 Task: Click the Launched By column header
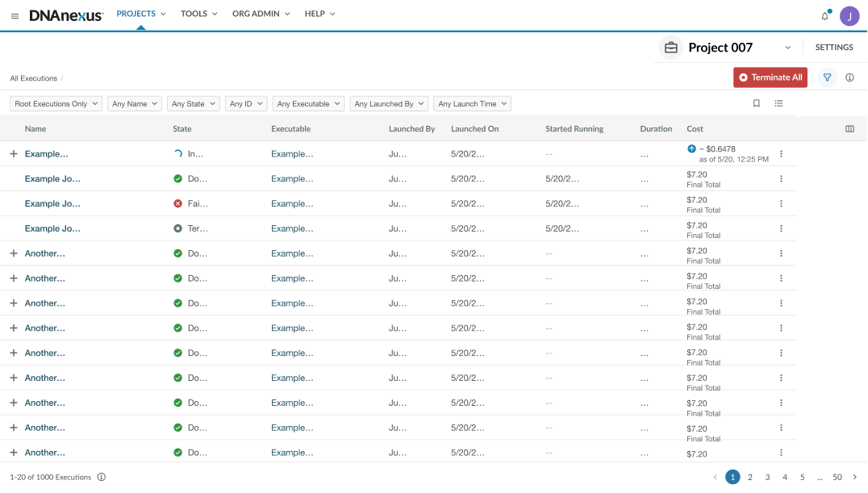click(x=412, y=129)
